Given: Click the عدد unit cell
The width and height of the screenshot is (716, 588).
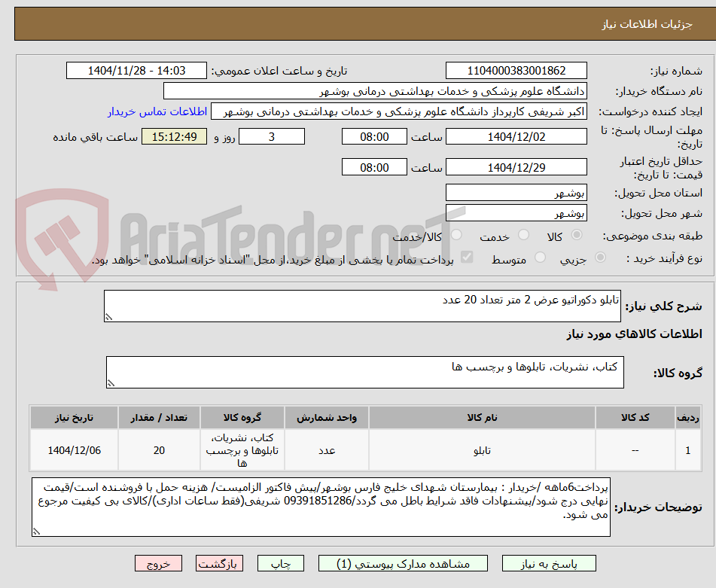Looking at the screenshot, I should [327, 450].
